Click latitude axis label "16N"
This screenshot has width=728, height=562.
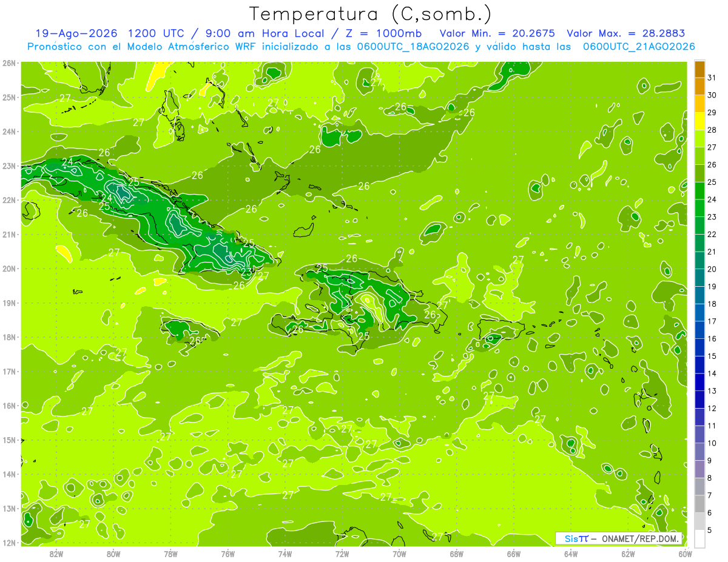point(9,406)
